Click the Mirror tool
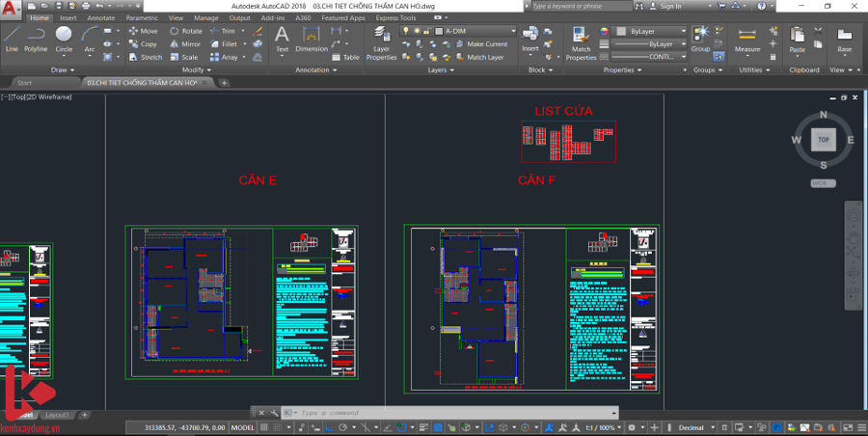Image resolution: width=868 pixels, height=436 pixels. click(x=185, y=43)
